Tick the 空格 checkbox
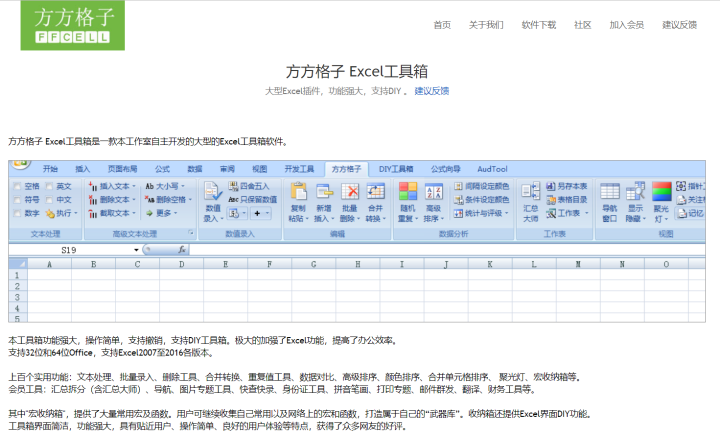720x436 pixels. [17, 186]
